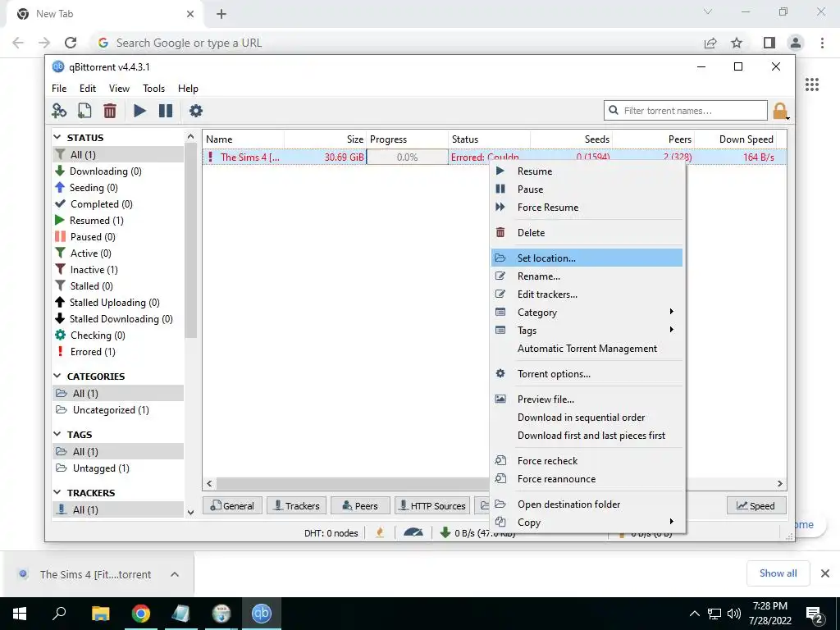Select the Errored (1) status filter
The image size is (840, 630).
coord(93,352)
